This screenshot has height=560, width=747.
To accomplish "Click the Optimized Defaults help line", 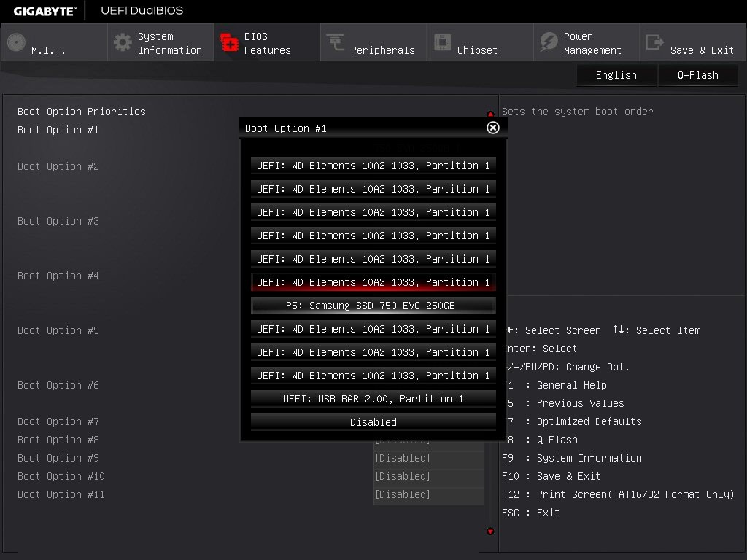I will [575, 422].
